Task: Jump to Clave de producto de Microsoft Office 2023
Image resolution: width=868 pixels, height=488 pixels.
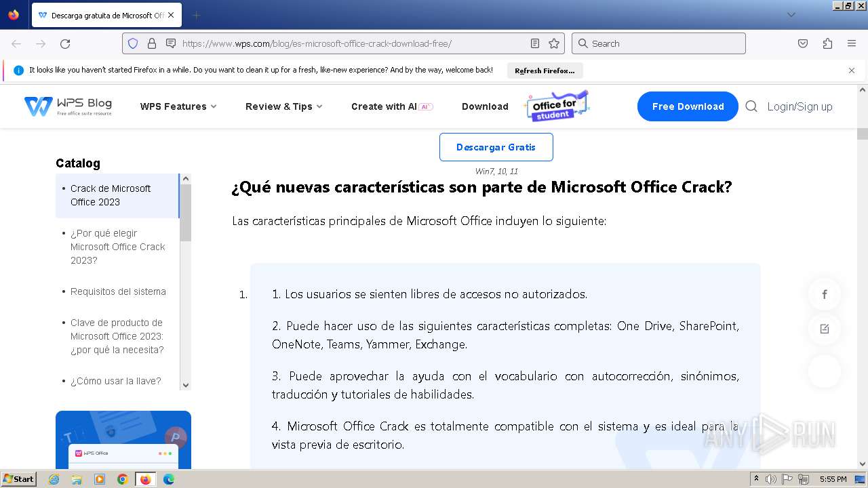Action: (x=118, y=336)
